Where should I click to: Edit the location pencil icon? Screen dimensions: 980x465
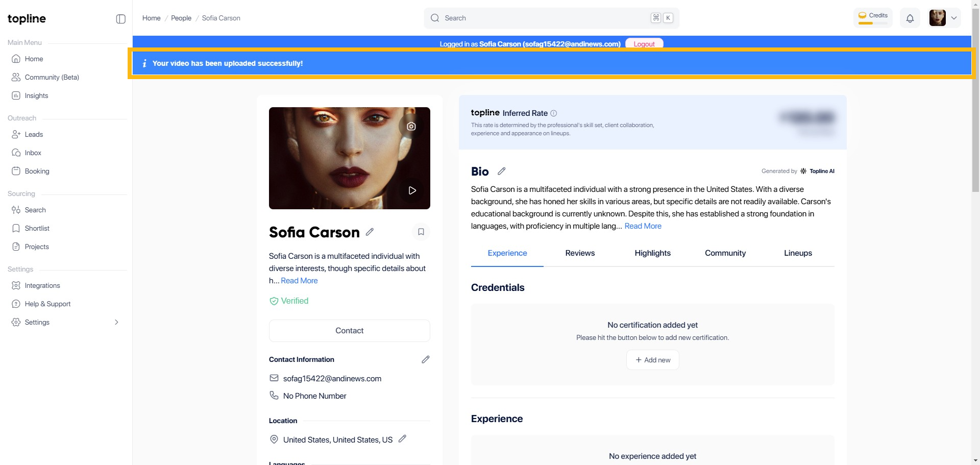[402, 439]
